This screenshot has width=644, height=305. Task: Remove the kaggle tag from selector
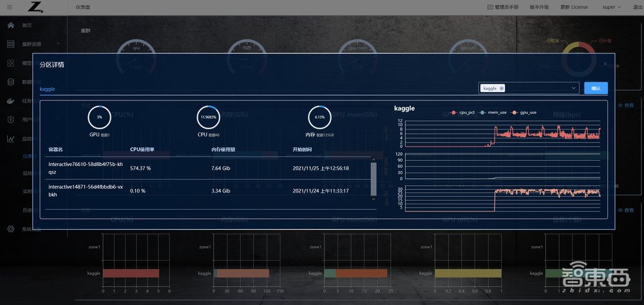(502, 88)
